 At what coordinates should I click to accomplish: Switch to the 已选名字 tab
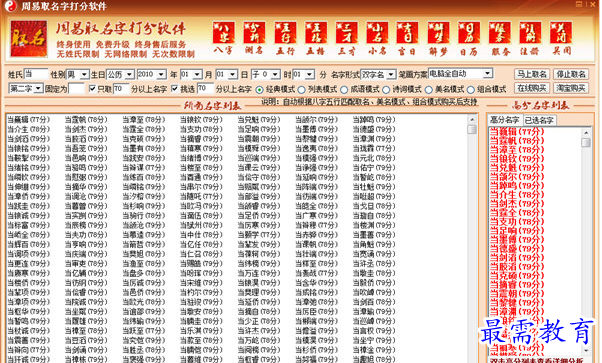(539, 120)
